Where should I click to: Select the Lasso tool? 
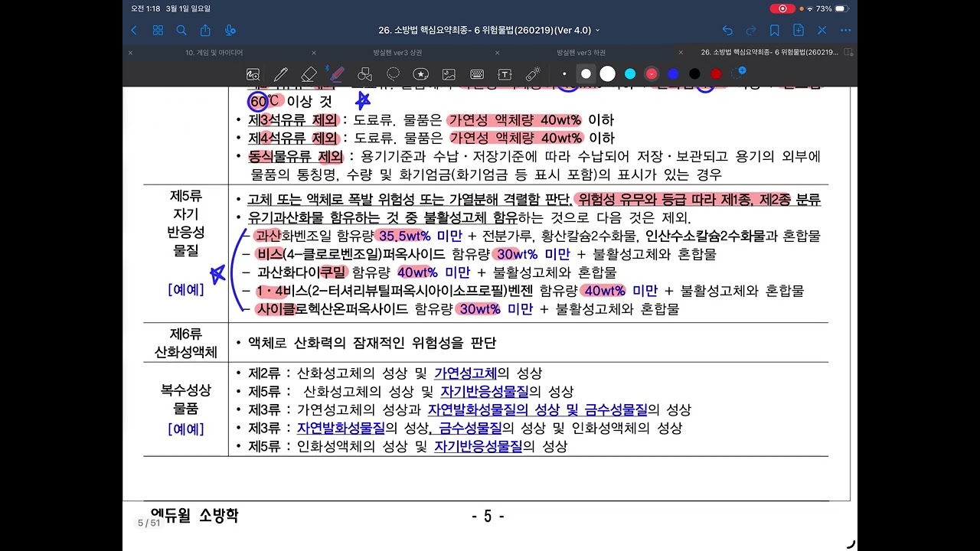point(393,74)
